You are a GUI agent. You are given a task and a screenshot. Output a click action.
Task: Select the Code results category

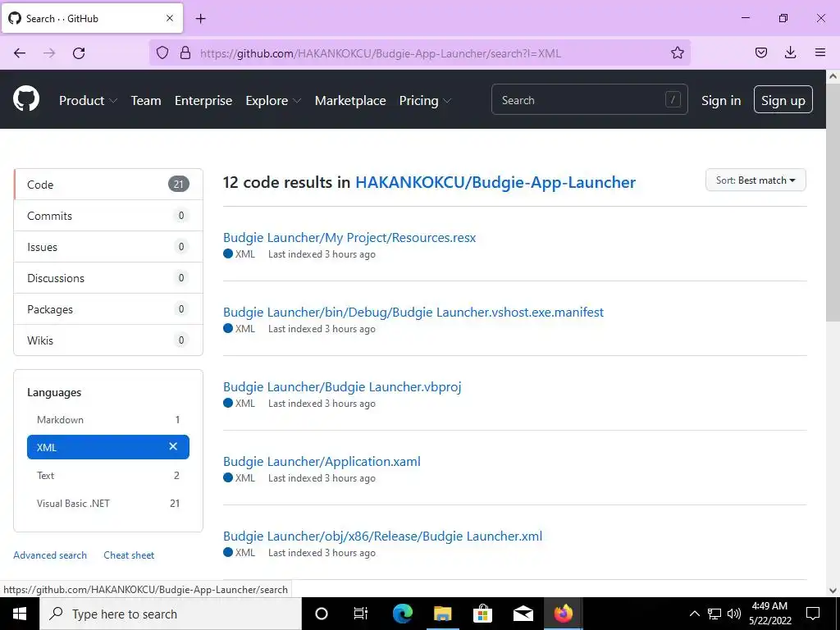pos(108,185)
